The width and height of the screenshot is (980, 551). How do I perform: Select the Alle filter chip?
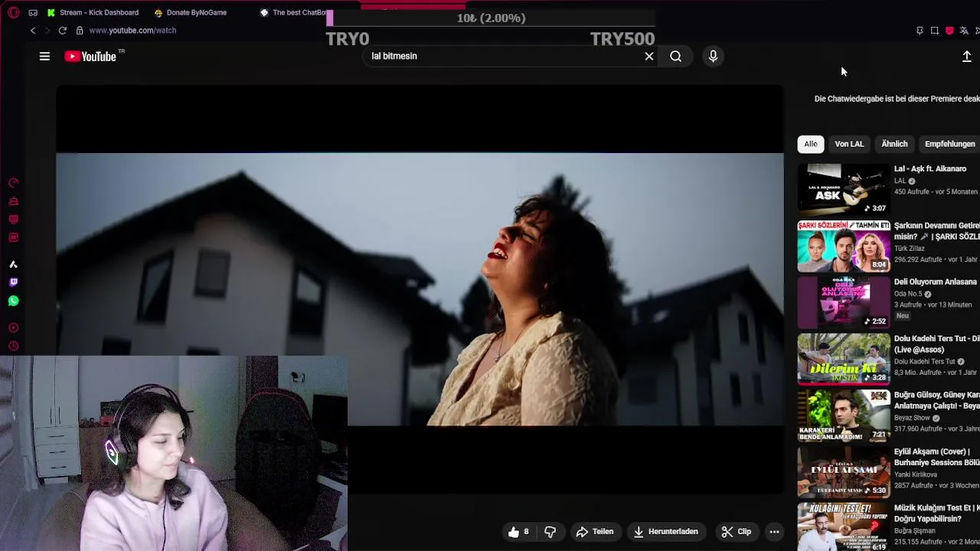pos(810,144)
